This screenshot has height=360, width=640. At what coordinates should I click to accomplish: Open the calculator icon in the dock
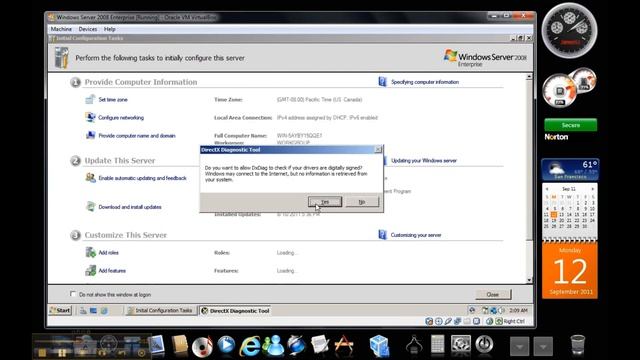437,344
